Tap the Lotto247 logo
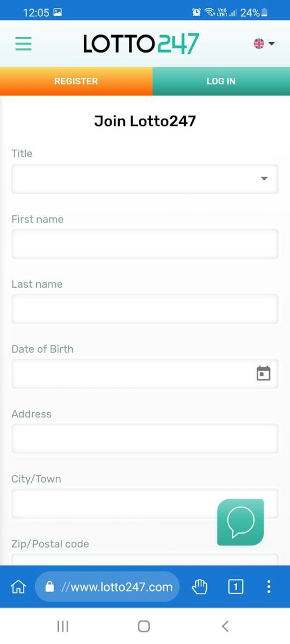 pos(141,43)
